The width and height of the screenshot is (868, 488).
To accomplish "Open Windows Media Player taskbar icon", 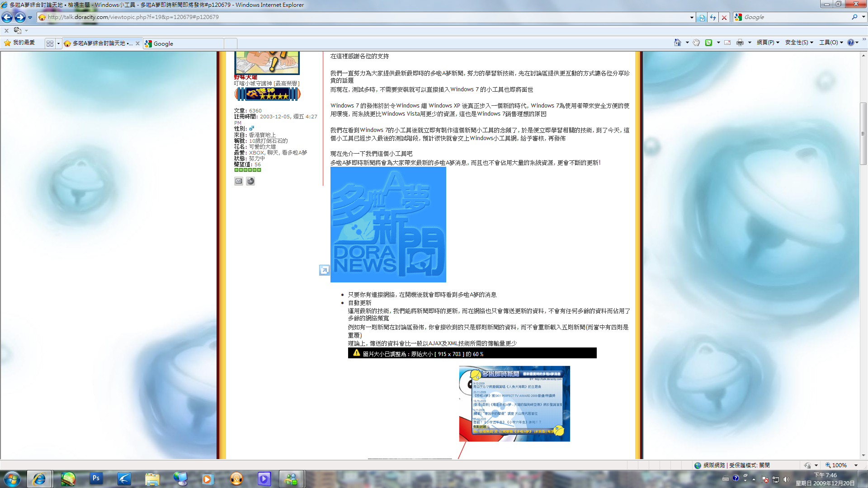I will click(x=208, y=479).
